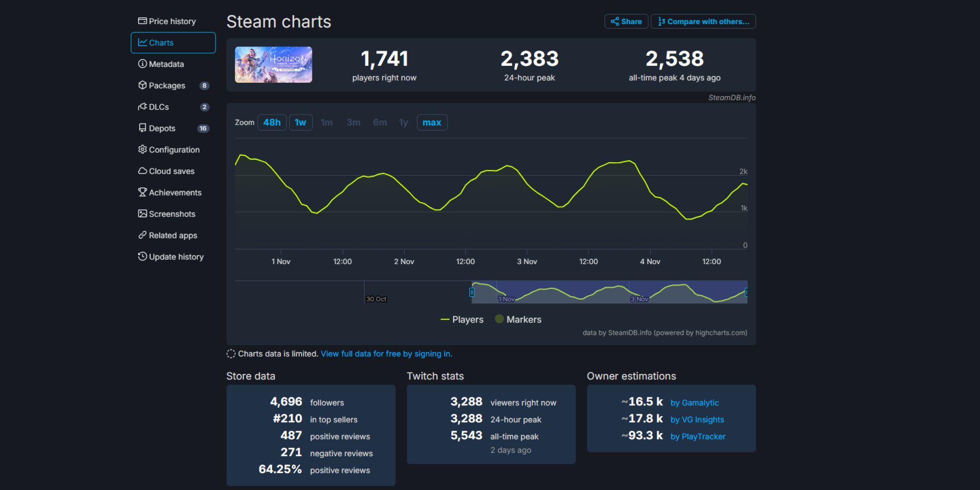Viewport: 980px width, 490px height.
Task: Open the PlayTracker estimate link
Action: pos(698,437)
